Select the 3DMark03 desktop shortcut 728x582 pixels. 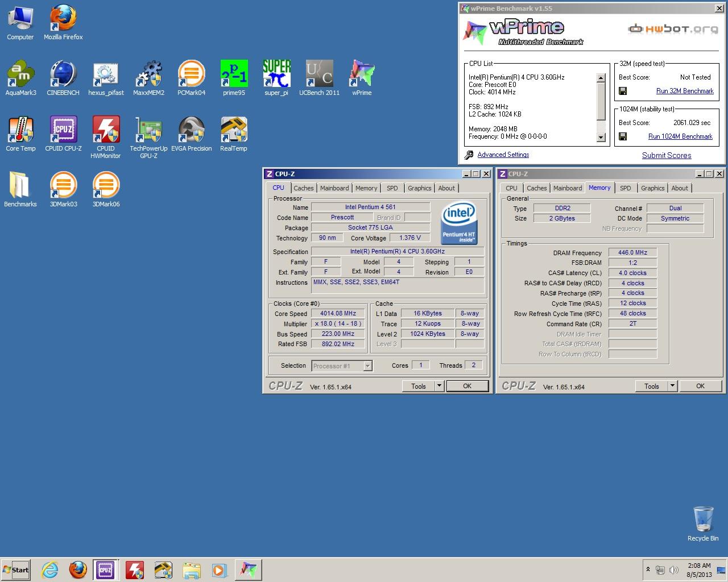pyautogui.click(x=63, y=190)
